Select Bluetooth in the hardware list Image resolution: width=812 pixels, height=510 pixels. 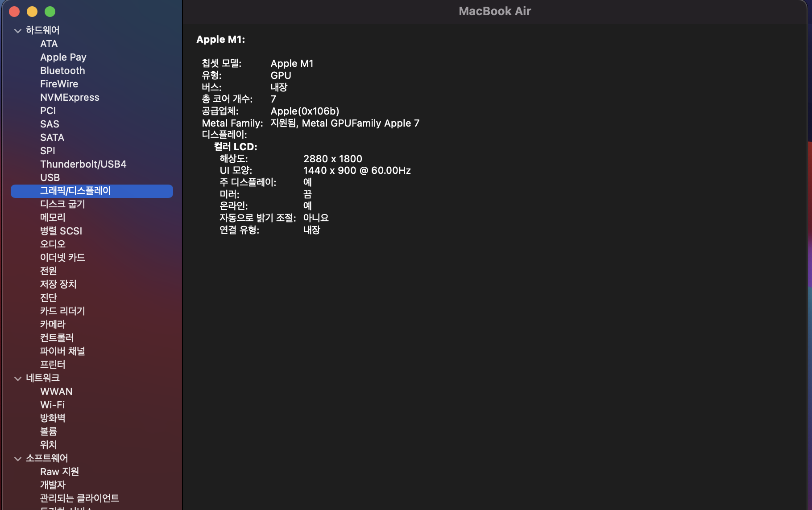[x=62, y=70]
